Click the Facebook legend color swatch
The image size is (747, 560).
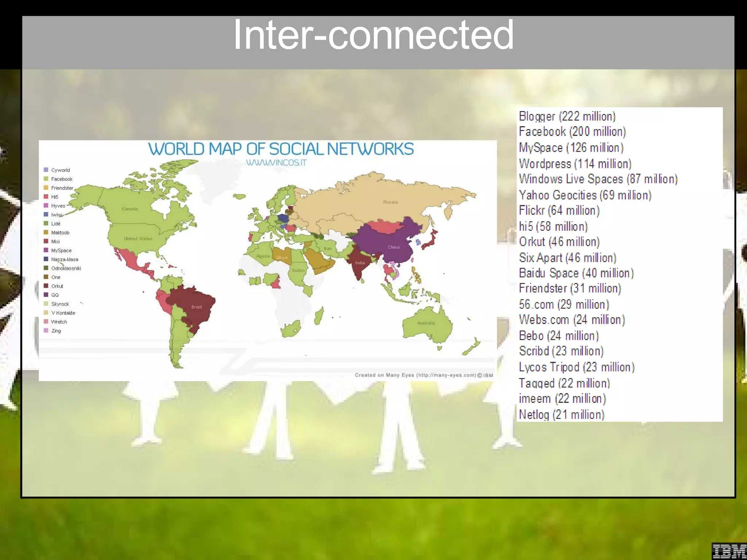tap(46, 179)
